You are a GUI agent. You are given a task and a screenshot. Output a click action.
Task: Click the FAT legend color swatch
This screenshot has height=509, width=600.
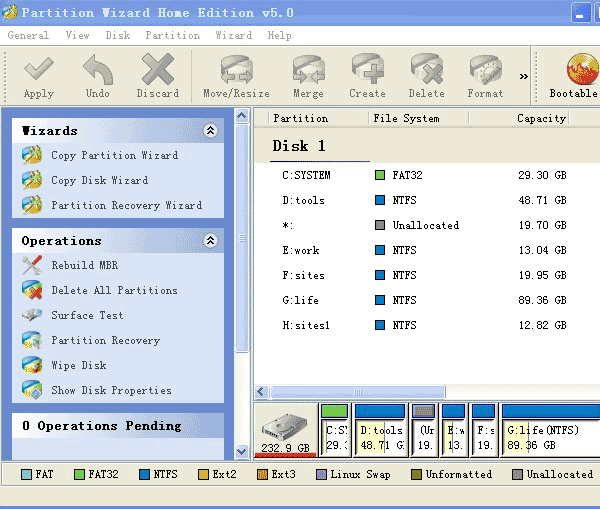[x=26, y=475]
